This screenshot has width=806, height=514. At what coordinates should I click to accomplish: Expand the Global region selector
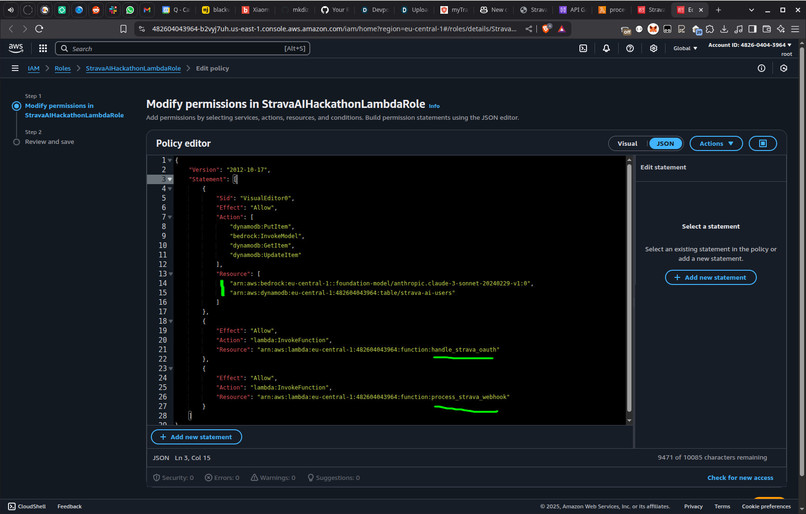point(685,48)
